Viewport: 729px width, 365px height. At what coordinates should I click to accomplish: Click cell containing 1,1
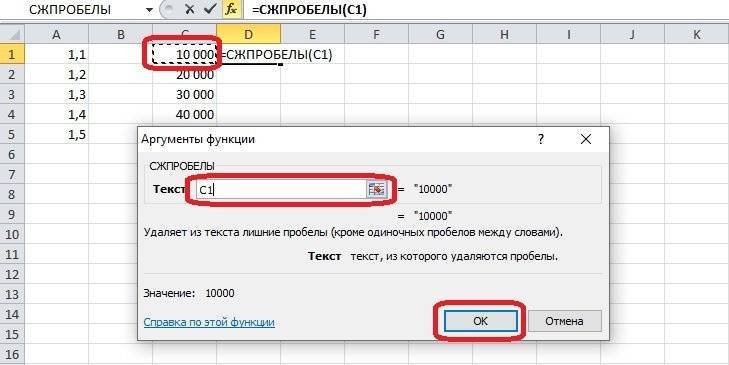[x=56, y=55]
